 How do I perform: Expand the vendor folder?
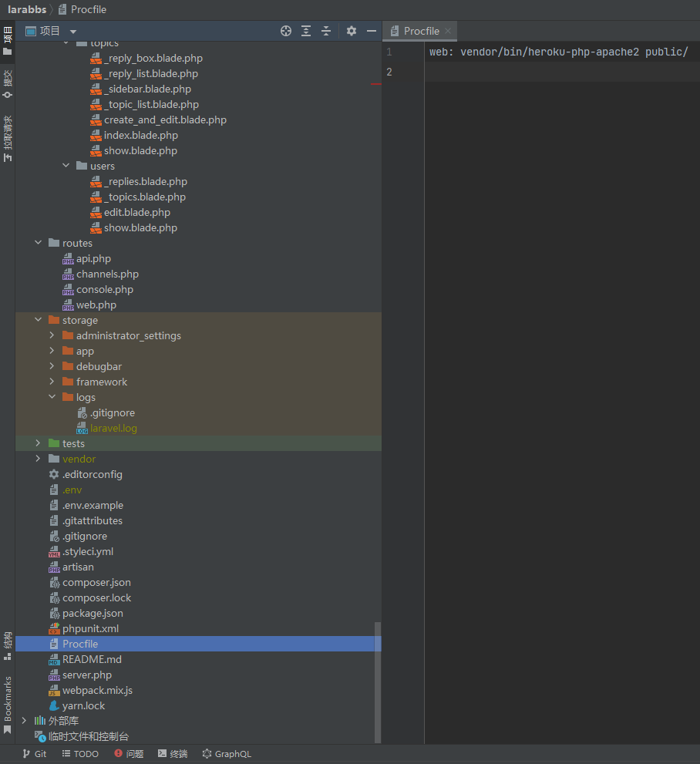tap(39, 459)
